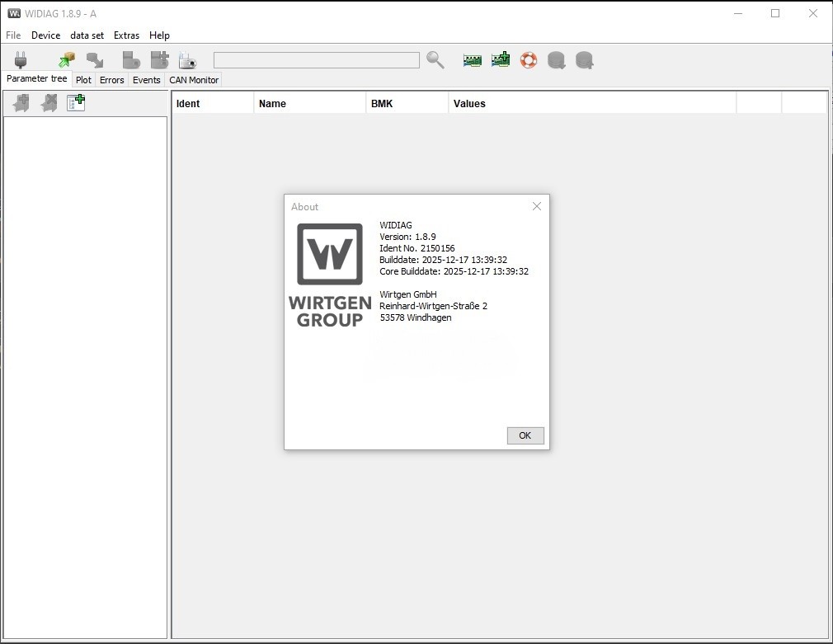
Task: Maximize the WIDIAG main window
Action: coord(775,13)
